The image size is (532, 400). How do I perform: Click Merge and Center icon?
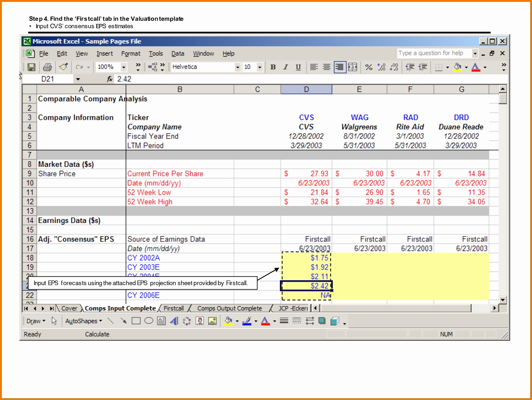(x=353, y=67)
